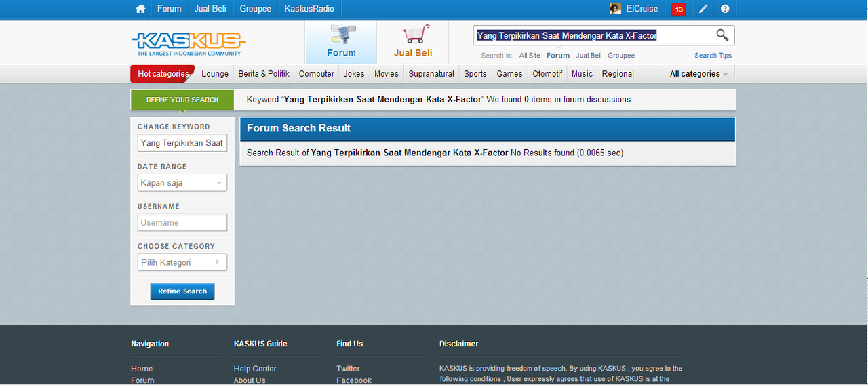Click the magnifying glass search icon
The image size is (868, 385).
(x=722, y=35)
